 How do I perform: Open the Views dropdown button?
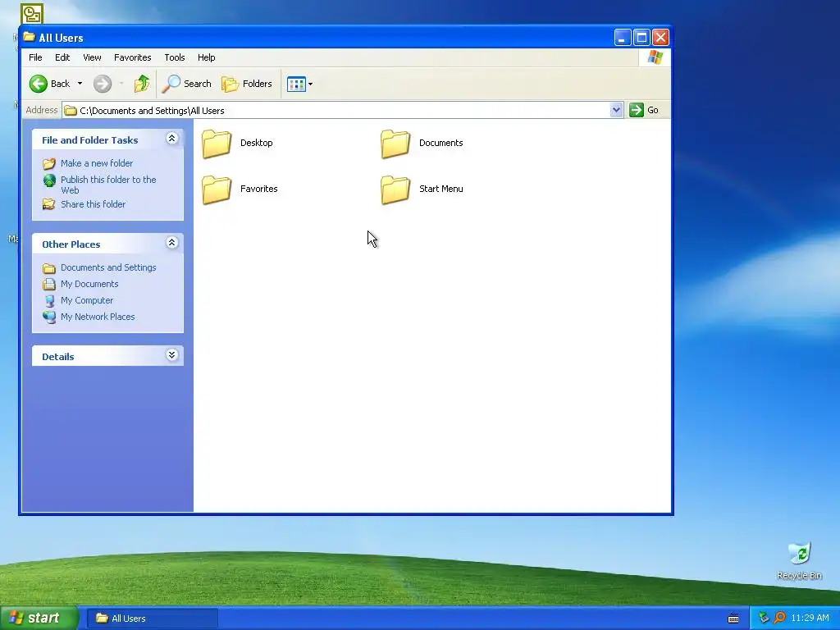pos(299,84)
